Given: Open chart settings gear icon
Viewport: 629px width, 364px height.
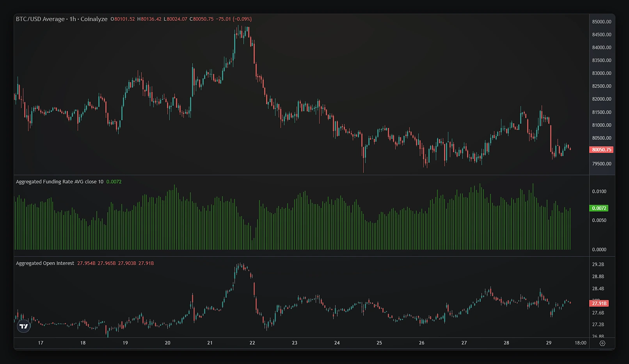Looking at the screenshot, I should (602, 343).
